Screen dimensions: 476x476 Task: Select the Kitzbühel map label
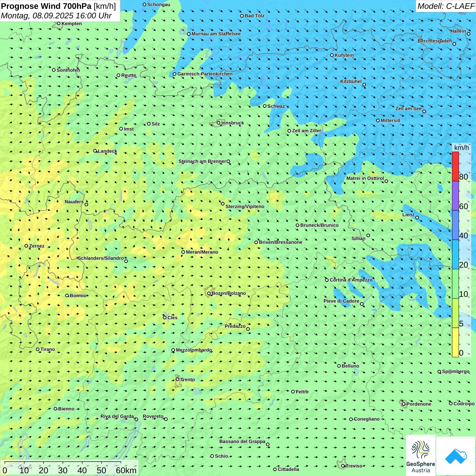tap(351, 81)
